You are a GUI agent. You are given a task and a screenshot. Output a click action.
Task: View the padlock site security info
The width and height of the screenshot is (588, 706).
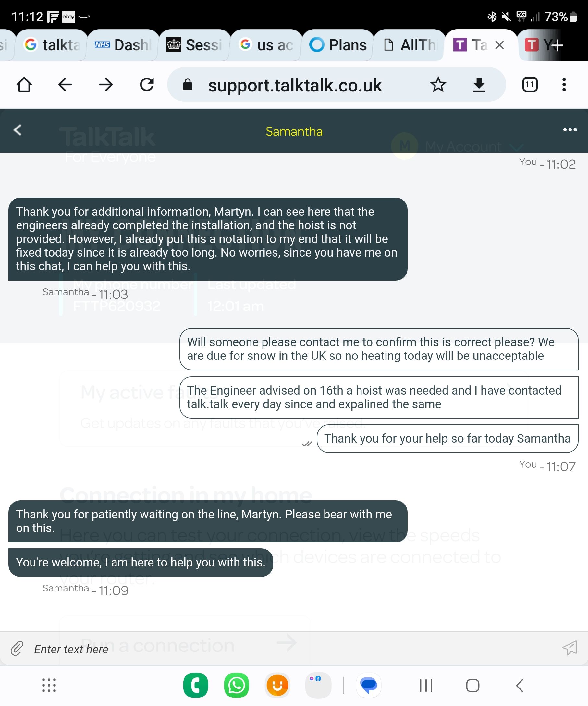click(x=188, y=85)
